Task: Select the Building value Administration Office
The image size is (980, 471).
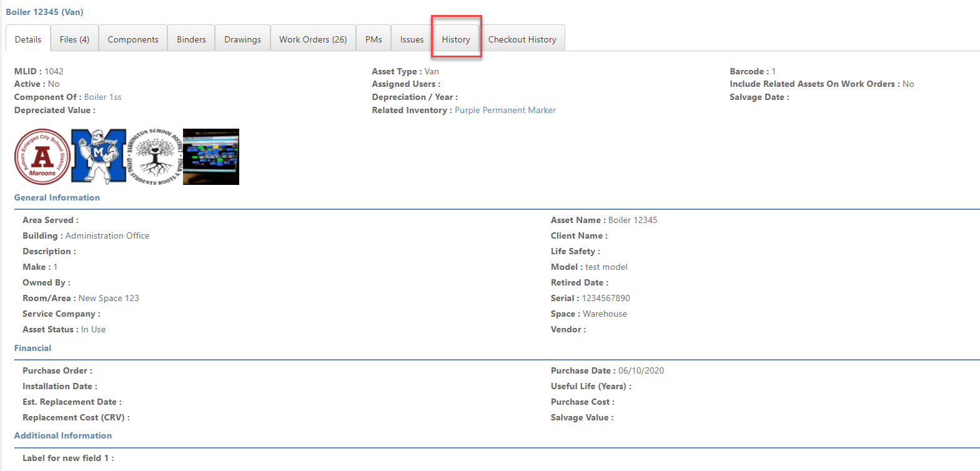Action: click(107, 235)
